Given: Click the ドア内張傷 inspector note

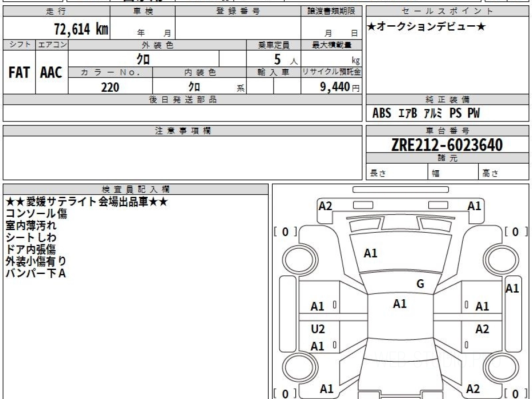Looking at the screenshot, I should click(31, 249).
